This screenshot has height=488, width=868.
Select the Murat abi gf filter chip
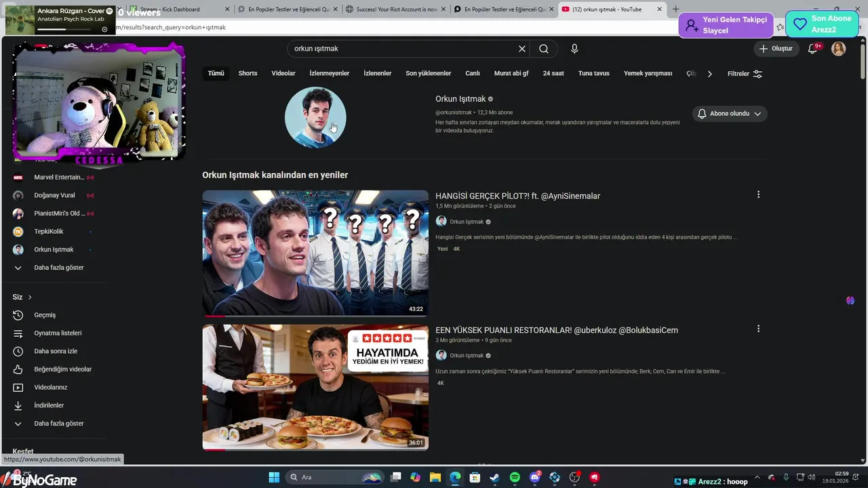(x=511, y=73)
